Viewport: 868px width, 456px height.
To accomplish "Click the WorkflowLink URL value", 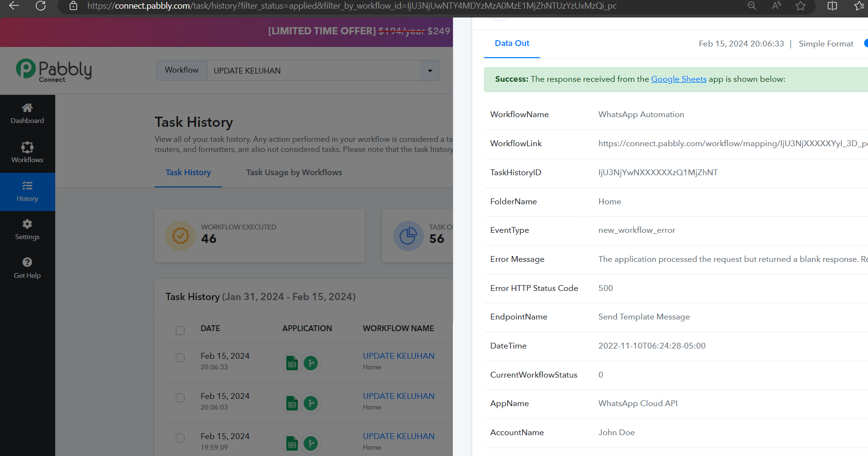I will point(733,143).
